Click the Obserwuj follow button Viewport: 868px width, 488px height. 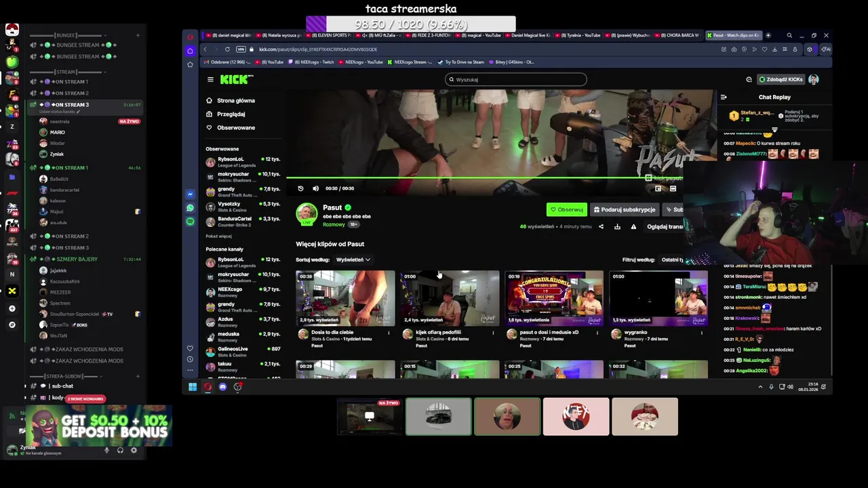(566, 209)
